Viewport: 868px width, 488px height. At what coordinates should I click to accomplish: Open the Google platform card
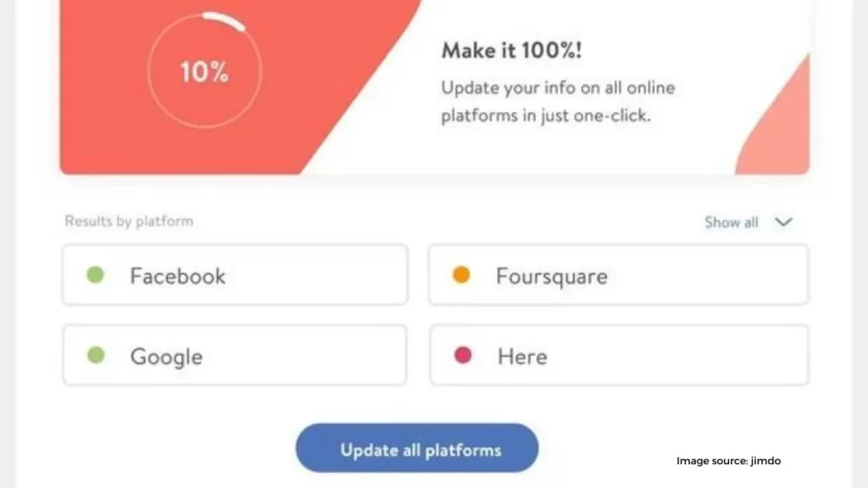pos(236,355)
